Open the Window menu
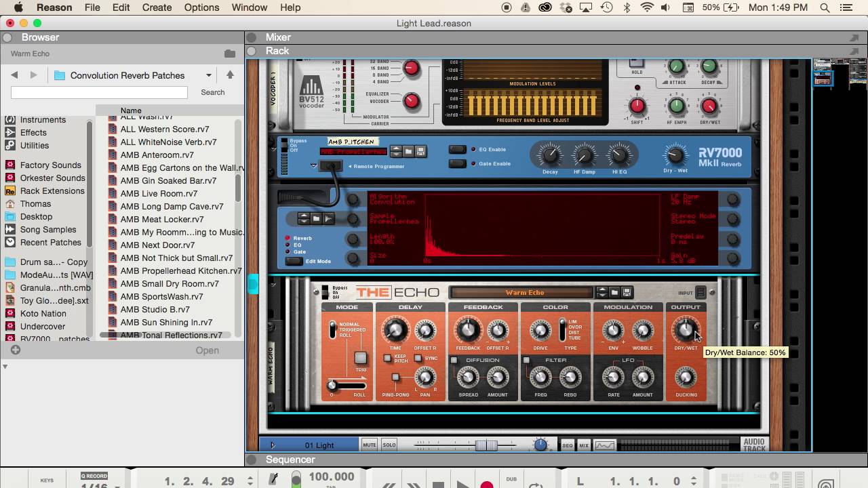This screenshot has width=868, height=488. pos(250,7)
